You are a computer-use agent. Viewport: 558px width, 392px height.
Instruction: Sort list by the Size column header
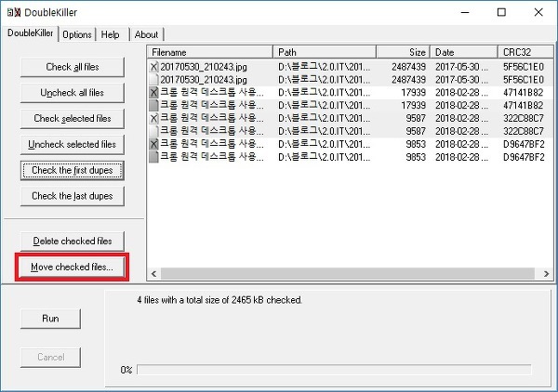click(x=404, y=52)
